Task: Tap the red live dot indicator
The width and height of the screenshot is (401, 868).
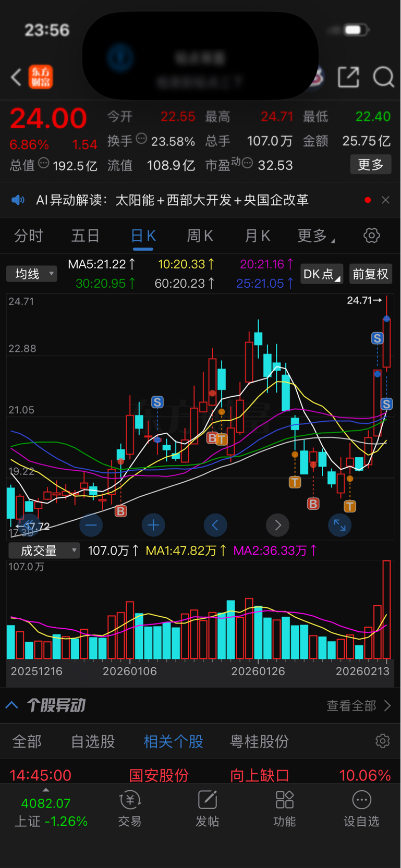Action: 368,200
